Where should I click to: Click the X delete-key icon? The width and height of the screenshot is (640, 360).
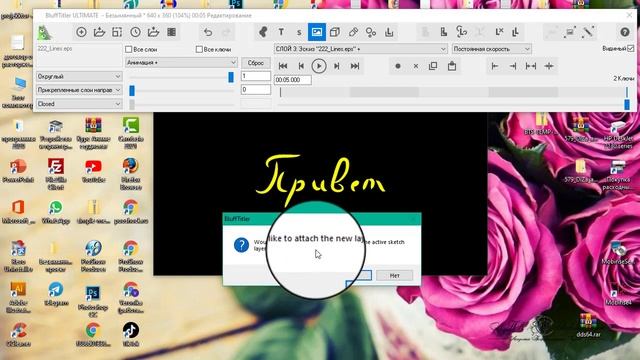pyautogui.click(x=416, y=66)
